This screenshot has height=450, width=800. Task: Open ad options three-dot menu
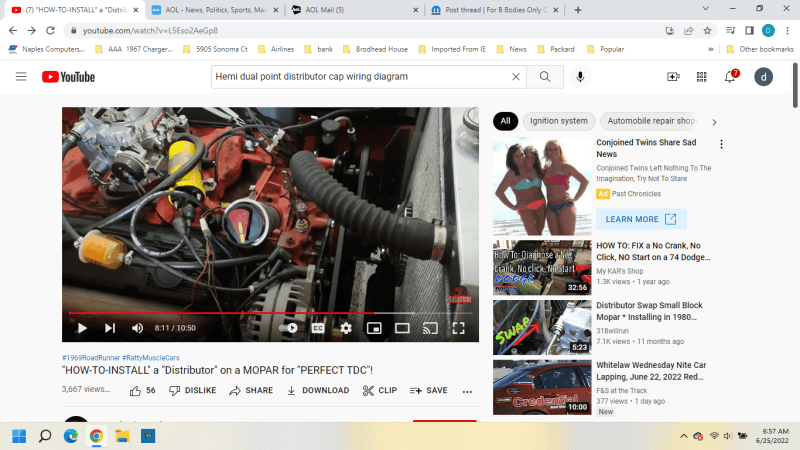[721, 144]
